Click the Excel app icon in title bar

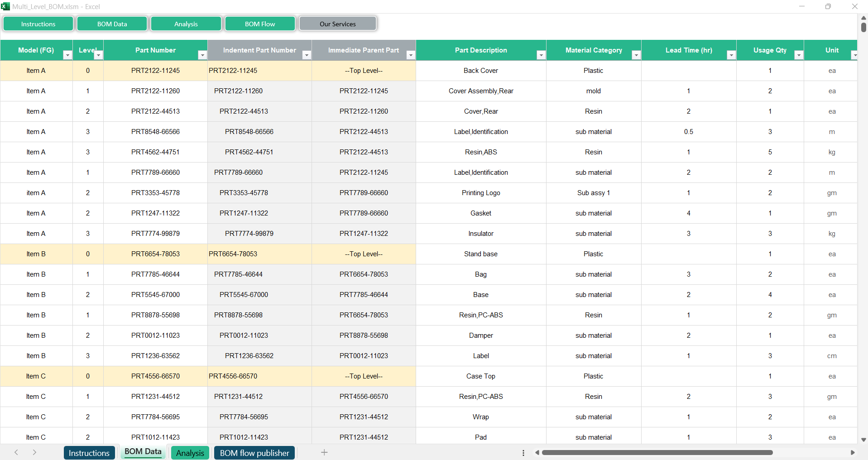(5, 6)
